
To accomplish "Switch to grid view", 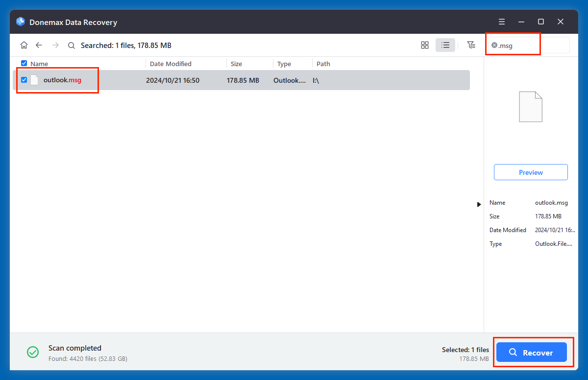I will (424, 45).
